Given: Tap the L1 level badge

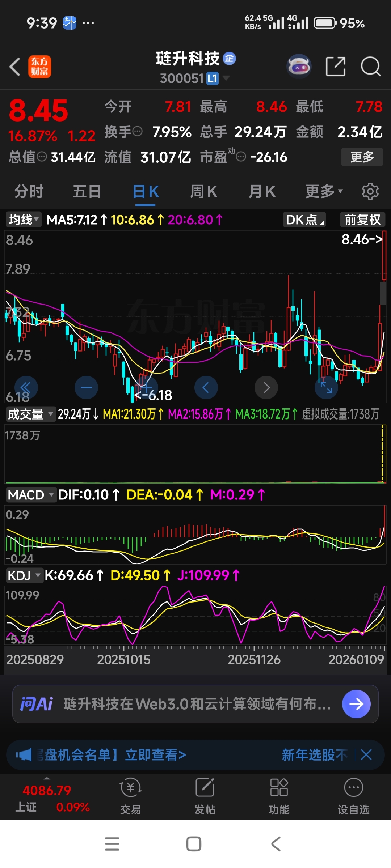Looking at the screenshot, I should point(213,78).
